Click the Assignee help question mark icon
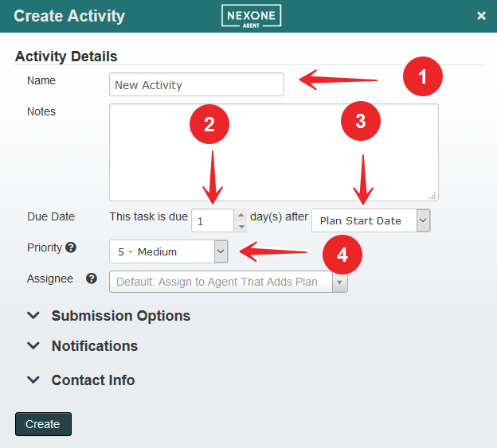Screen dimensions: 497x448 92,279
